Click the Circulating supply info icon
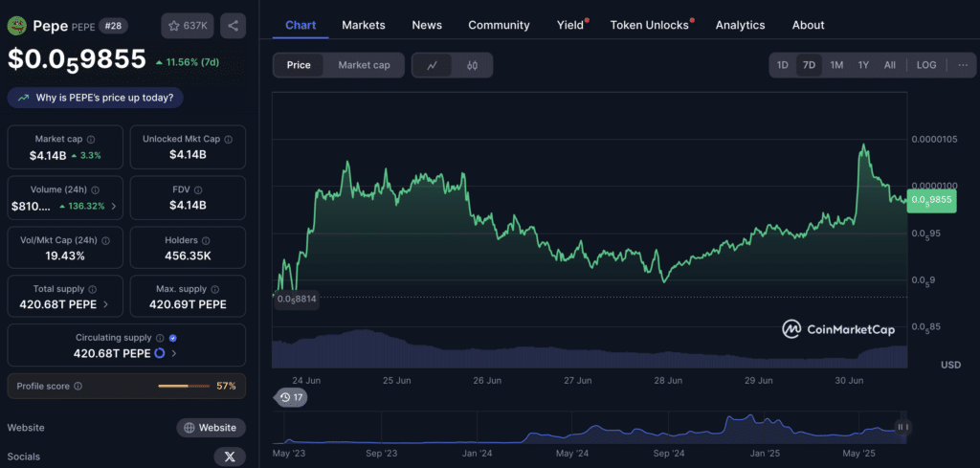The height and width of the screenshot is (468, 980). pyautogui.click(x=160, y=338)
